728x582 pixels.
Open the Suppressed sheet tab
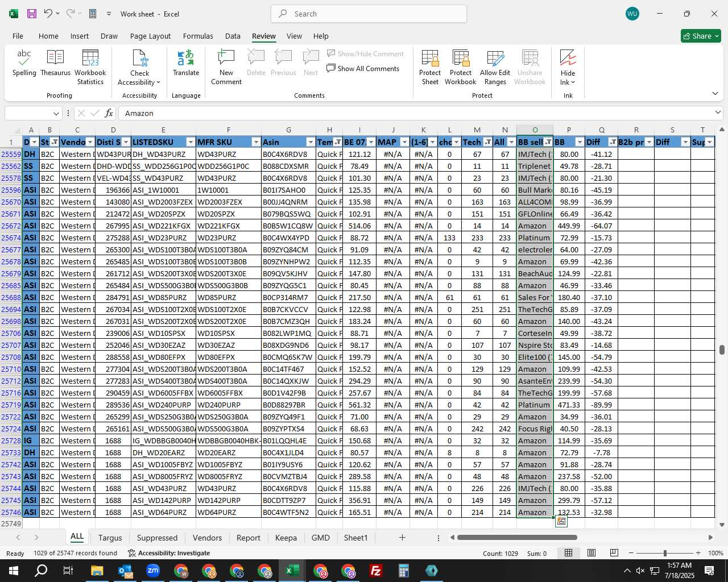[x=157, y=538]
